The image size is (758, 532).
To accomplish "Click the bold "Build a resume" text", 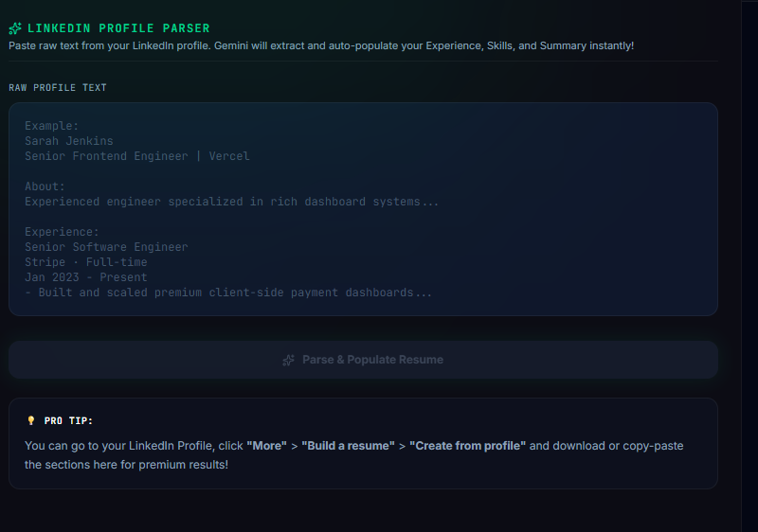I will pos(348,446).
